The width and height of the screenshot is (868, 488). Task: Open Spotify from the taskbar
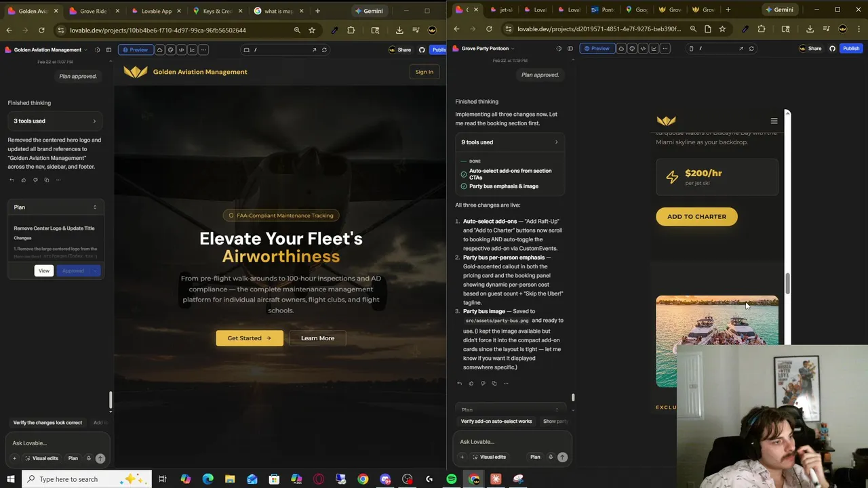452,479
